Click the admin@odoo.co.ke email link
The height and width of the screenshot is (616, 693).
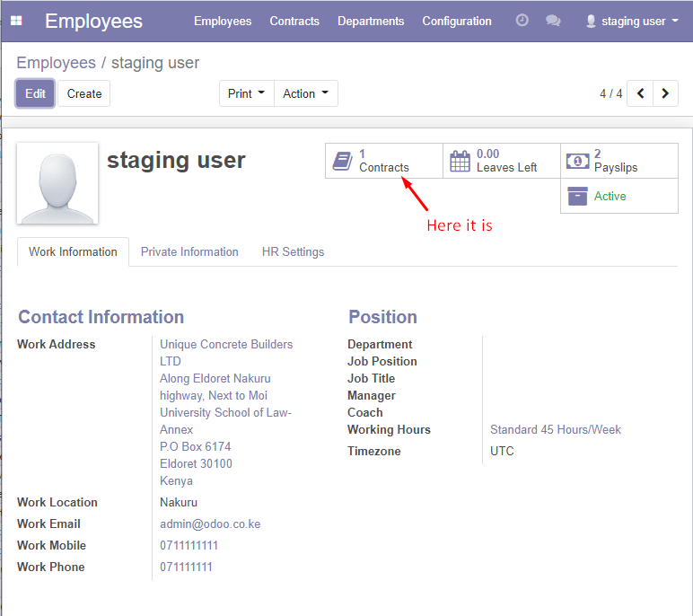coord(210,524)
